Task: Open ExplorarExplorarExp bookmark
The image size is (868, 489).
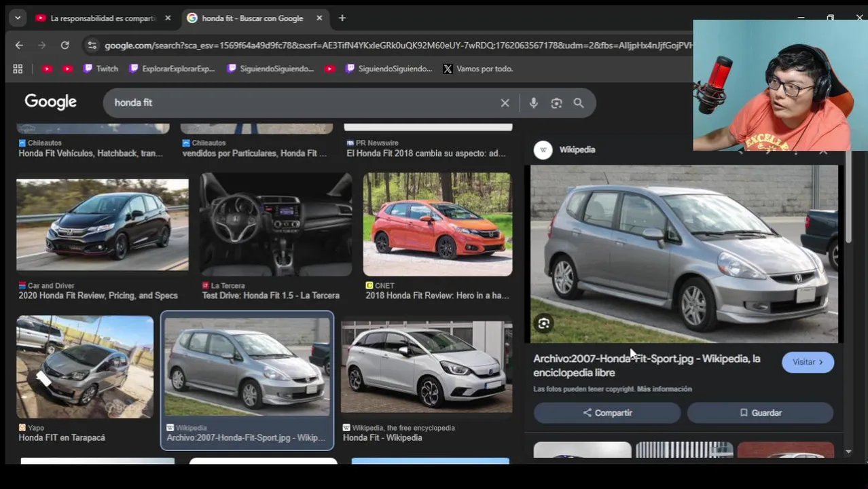Action: [x=172, y=69]
